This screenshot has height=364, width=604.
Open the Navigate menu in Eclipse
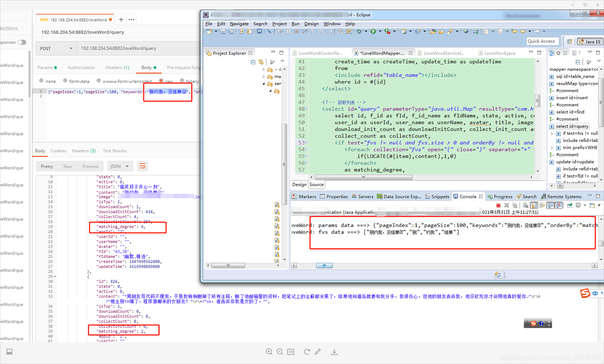[x=239, y=24]
